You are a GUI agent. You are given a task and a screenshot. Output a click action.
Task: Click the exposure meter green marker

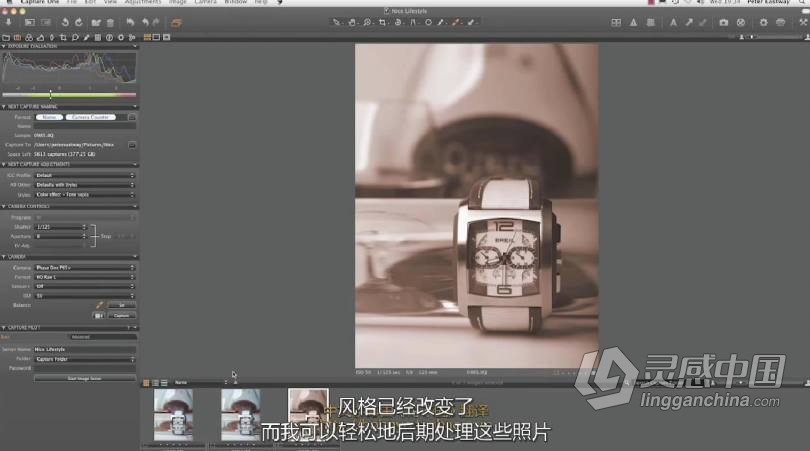(51, 95)
